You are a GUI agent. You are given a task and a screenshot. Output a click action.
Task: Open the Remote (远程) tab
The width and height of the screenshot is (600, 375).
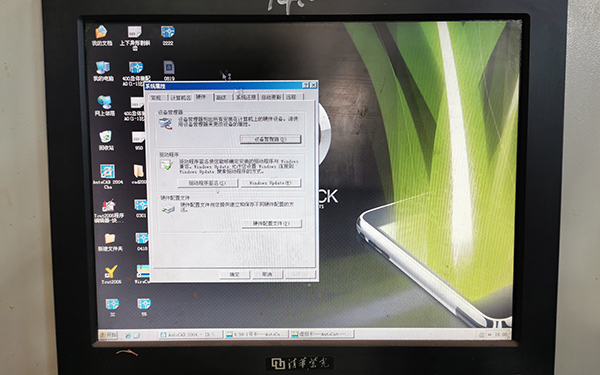click(292, 97)
